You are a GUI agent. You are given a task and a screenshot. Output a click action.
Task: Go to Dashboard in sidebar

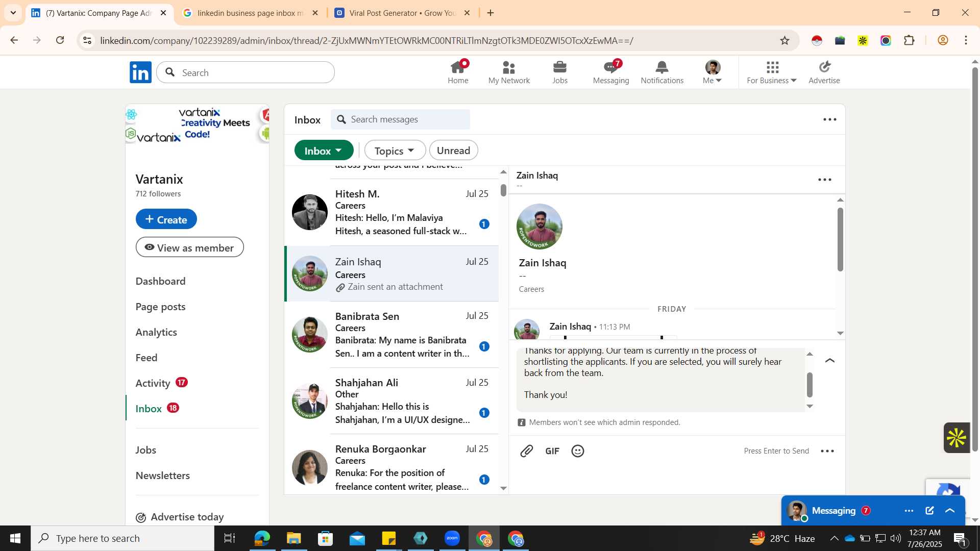[x=160, y=281]
